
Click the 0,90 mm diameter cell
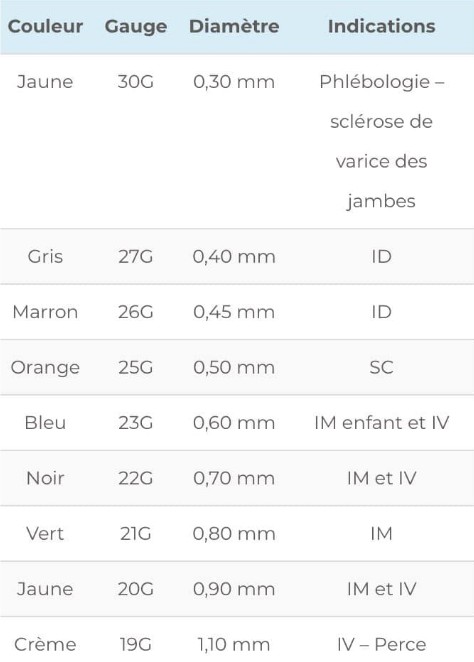pyautogui.click(x=234, y=589)
